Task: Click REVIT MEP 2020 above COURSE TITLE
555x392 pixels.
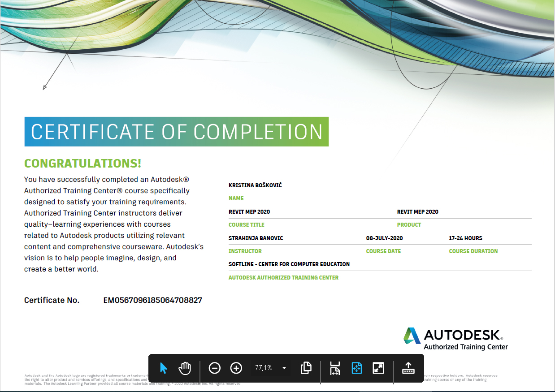Action: 249,211
